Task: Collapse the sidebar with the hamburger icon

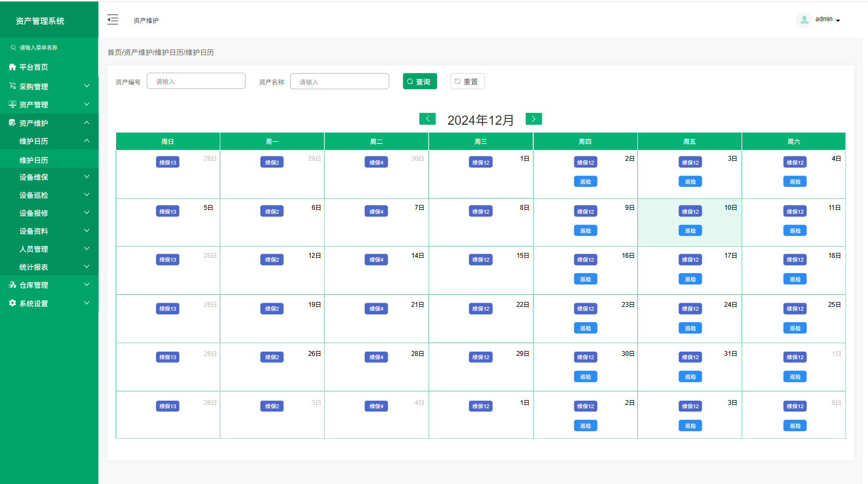Action: [x=112, y=20]
